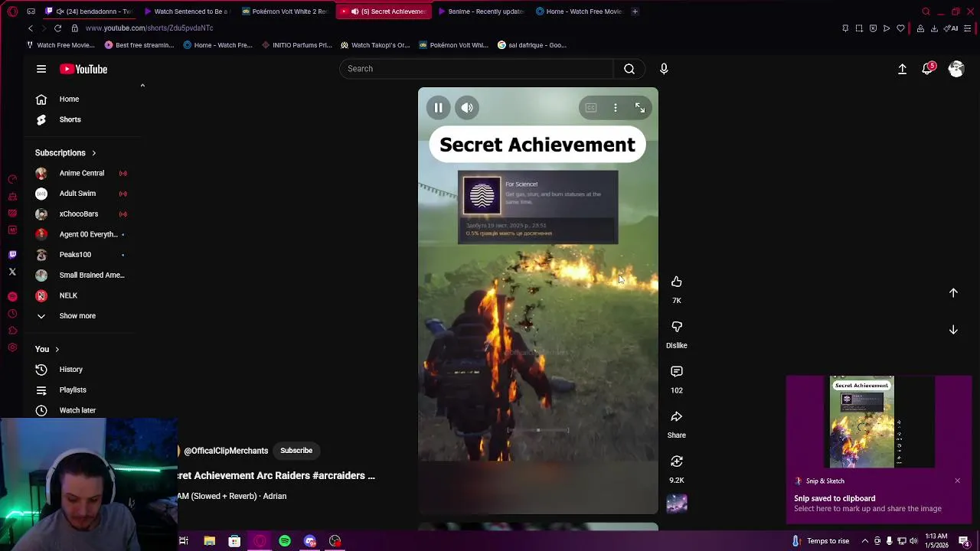The height and width of the screenshot is (551, 980).
Task: Open the sound thumbnail for this Short
Action: pyautogui.click(x=677, y=503)
